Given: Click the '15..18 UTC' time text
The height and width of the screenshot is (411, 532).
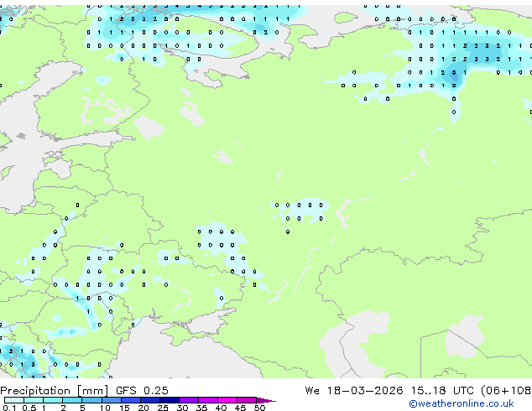Looking at the screenshot, I should pos(442,391).
